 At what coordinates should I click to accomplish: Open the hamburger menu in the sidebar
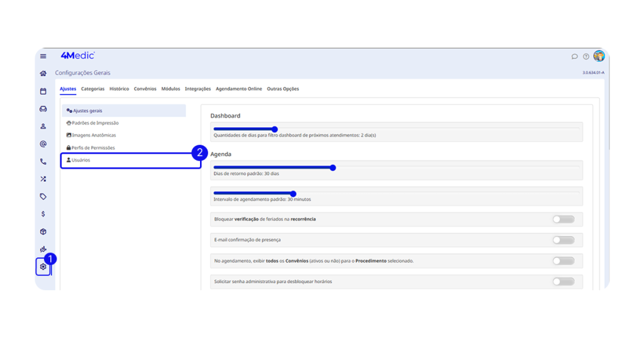(43, 57)
